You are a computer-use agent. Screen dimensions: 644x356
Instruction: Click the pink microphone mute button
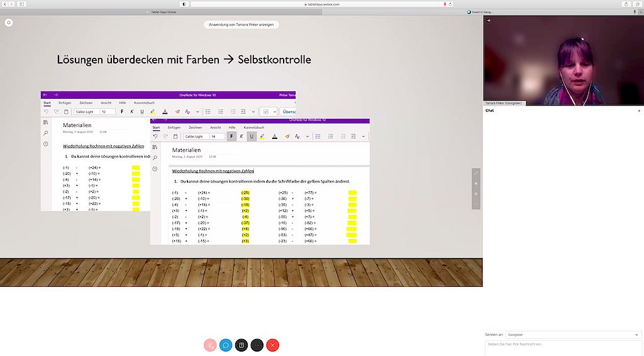210,345
